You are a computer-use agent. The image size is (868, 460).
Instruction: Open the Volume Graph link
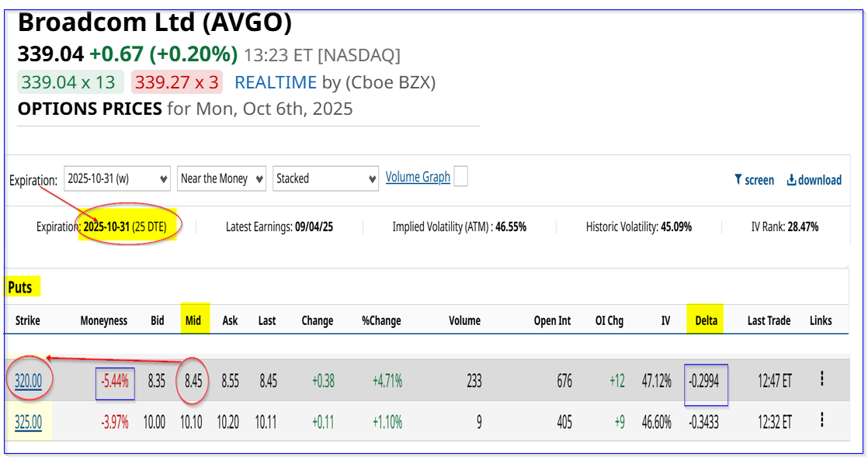click(418, 177)
